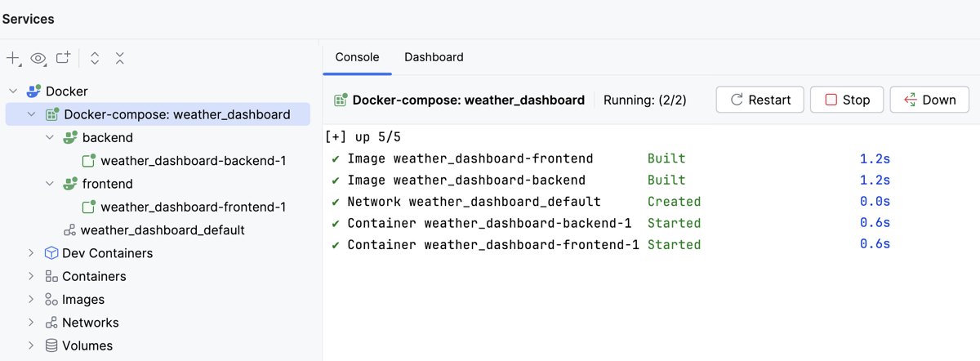
Task: Click the weather_dashboard_default network icon
Action: (x=70, y=230)
